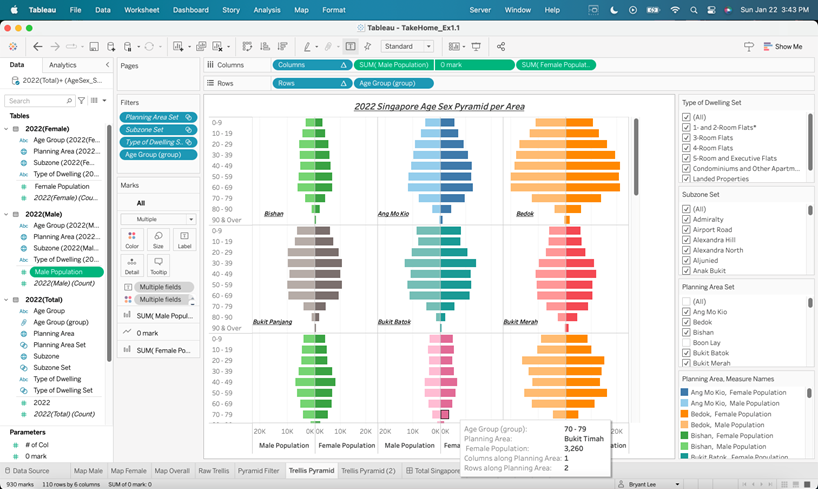Uncheck 3-Room Flats dwelling checkbox

pyautogui.click(x=686, y=138)
